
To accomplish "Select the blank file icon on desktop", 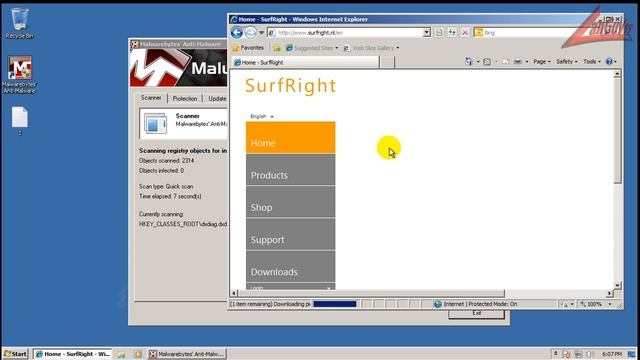I will pos(19,121).
